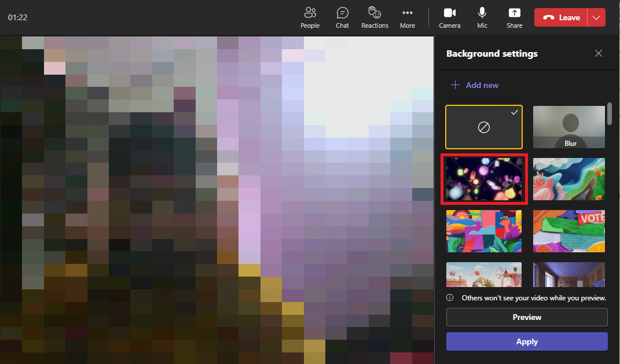Select the purple room interior background
Viewport: 620px width, 364px height.
click(x=568, y=274)
